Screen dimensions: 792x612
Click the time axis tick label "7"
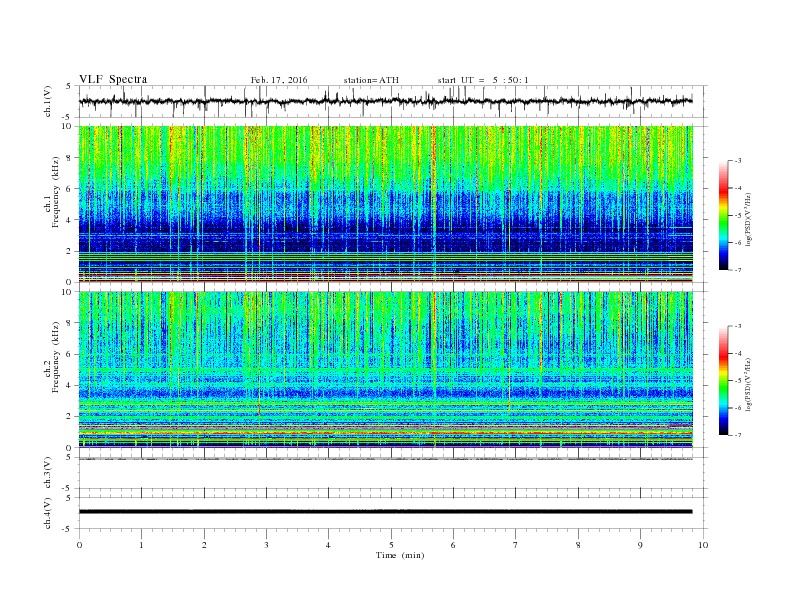(x=516, y=545)
